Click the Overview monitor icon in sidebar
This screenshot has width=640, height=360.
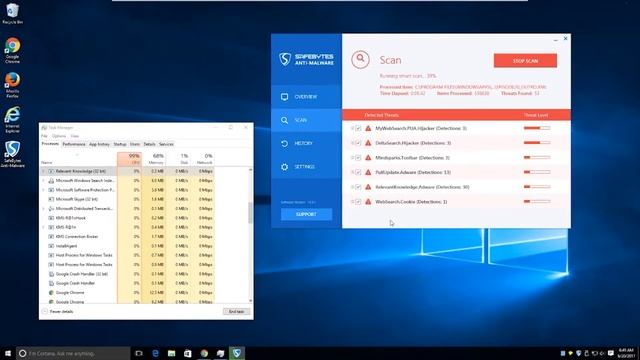click(x=284, y=97)
